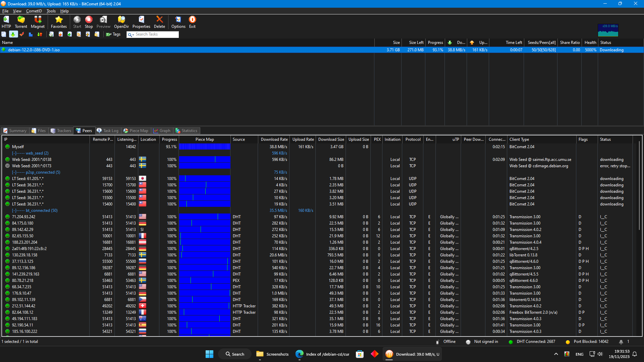Viewport: 644px width, 362px height.
Task: Sort peers by Download Rate column
Action: pos(274,139)
